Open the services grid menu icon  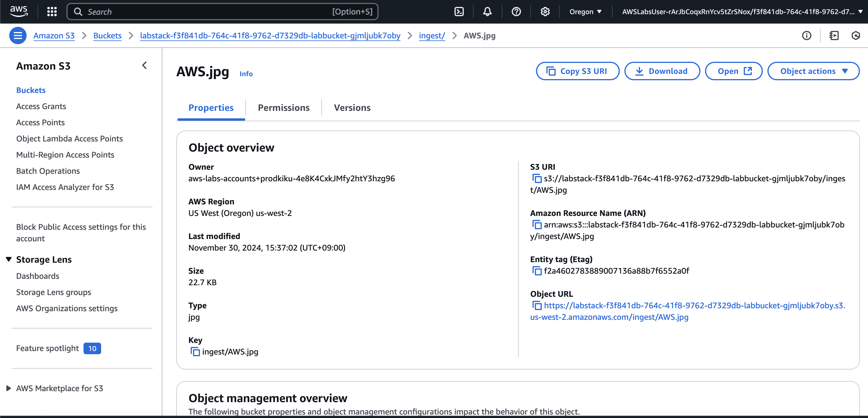coord(52,12)
